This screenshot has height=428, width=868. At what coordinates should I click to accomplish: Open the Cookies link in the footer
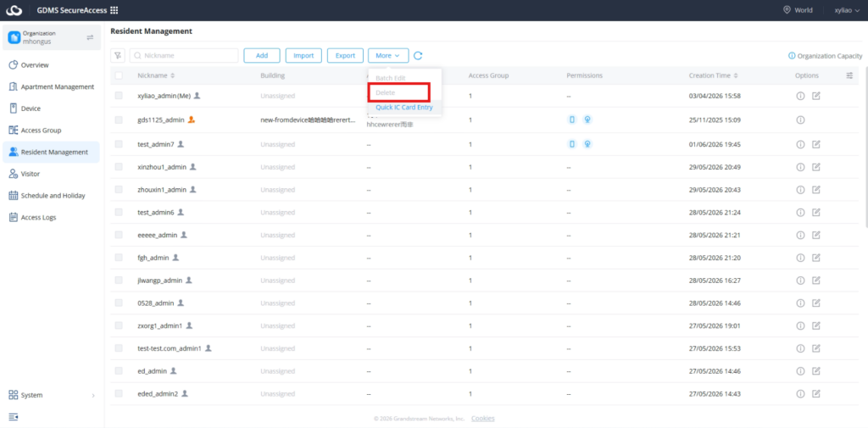coord(482,419)
